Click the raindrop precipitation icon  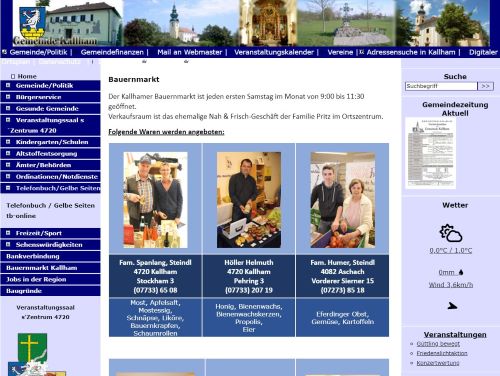[461, 272]
